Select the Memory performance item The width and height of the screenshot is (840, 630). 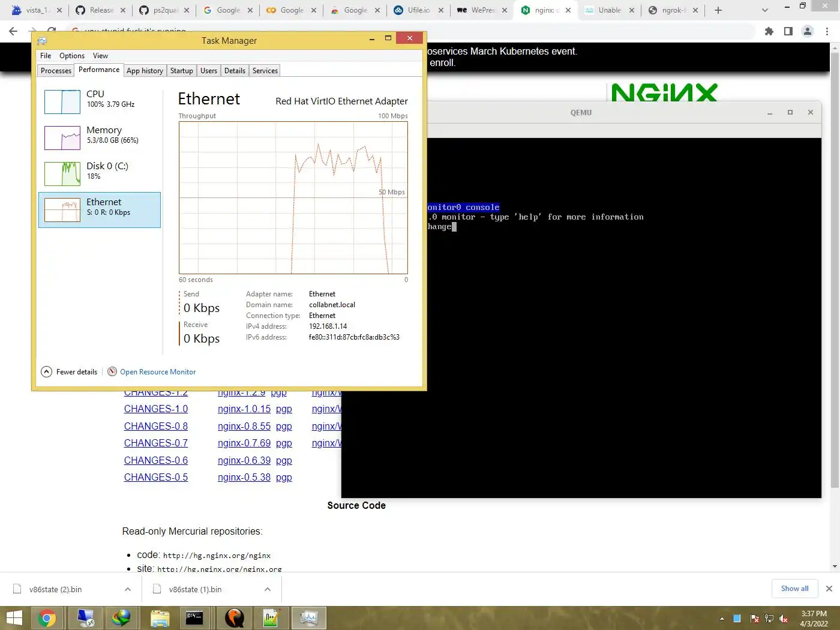pos(100,137)
